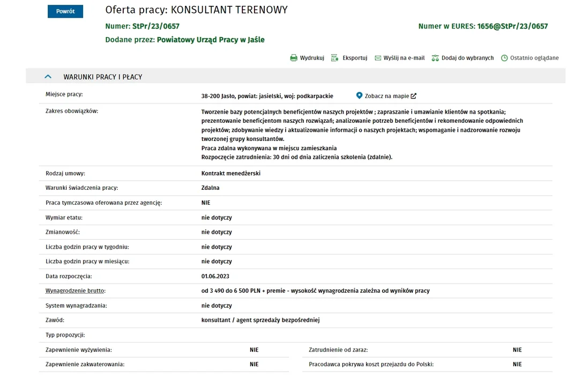The image size is (588, 386).
Task: Click the clock icon for Ostatnio oglądane
Action: pyautogui.click(x=504, y=58)
